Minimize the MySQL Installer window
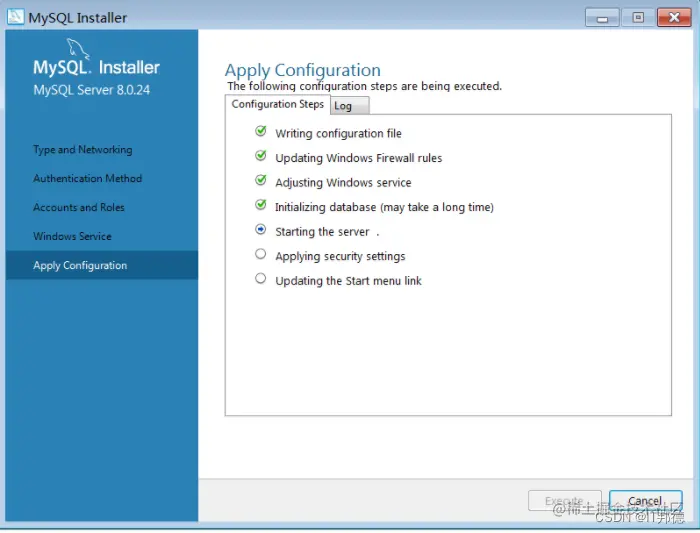 pos(602,18)
